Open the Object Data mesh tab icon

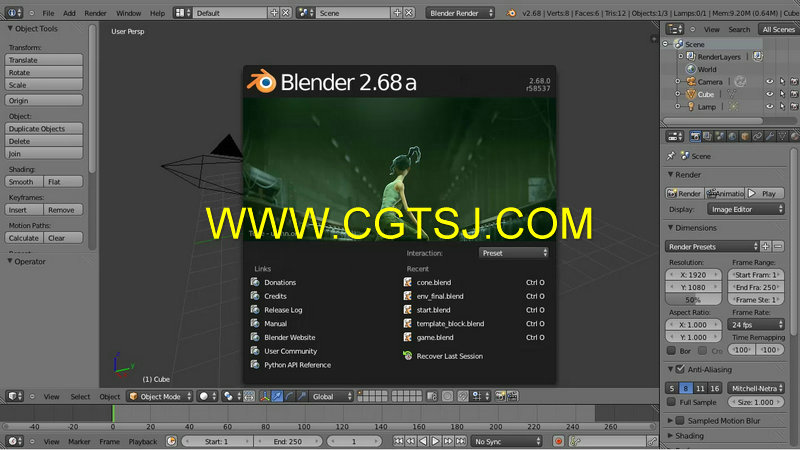[x=782, y=136]
